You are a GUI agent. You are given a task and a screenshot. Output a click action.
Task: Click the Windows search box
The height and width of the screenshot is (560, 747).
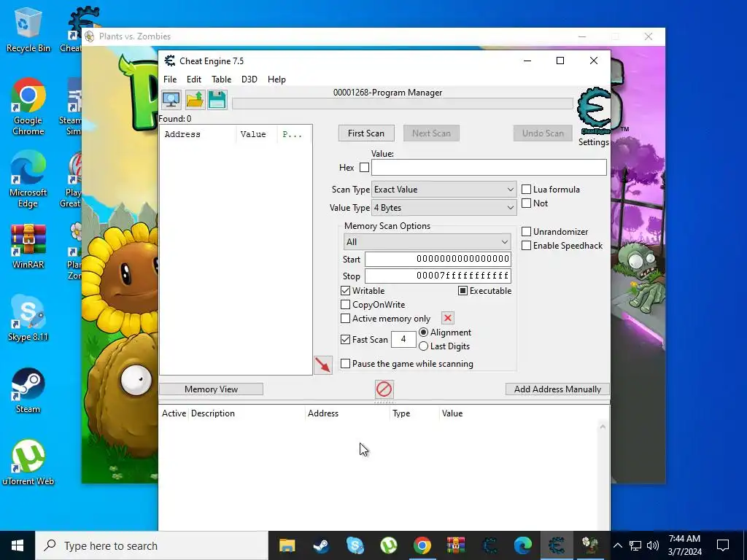coord(152,545)
